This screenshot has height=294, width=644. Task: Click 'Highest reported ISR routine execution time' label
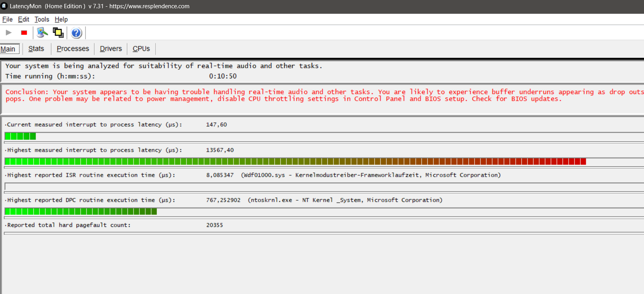tap(91, 175)
